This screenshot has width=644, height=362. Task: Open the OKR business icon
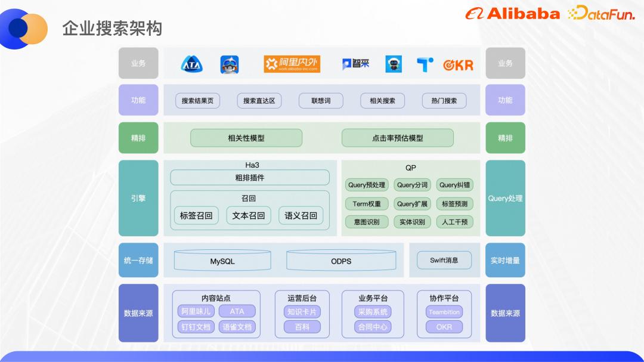[458, 63]
